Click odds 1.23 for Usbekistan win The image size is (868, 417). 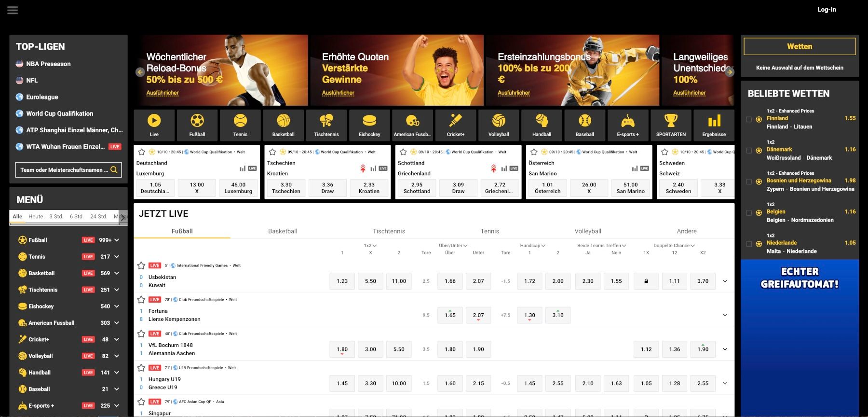point(342,281)
